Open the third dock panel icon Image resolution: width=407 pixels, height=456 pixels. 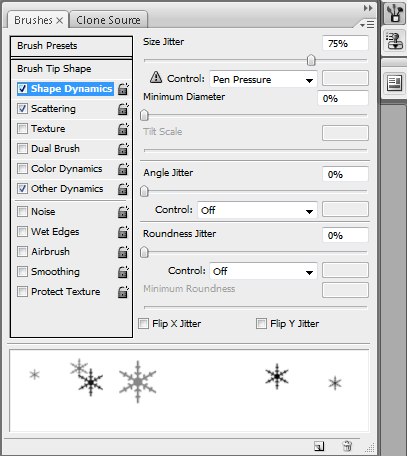(394, 83)
